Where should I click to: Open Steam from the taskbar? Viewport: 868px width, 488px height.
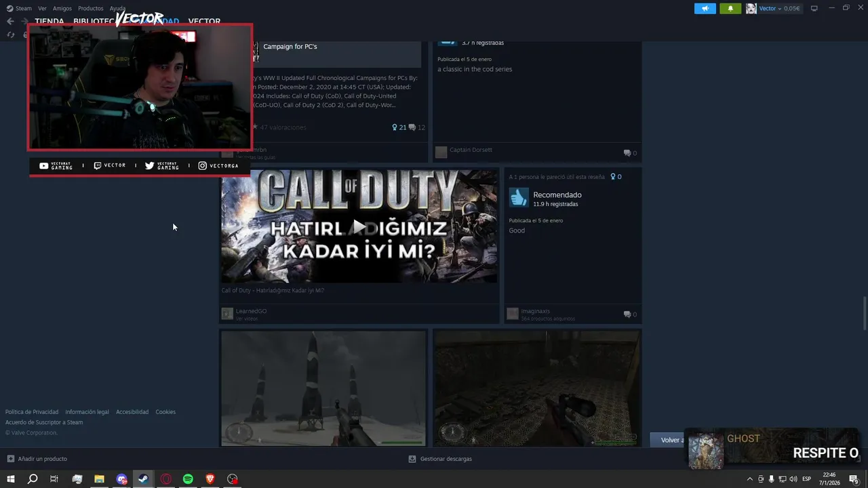(x=143, y=479)
